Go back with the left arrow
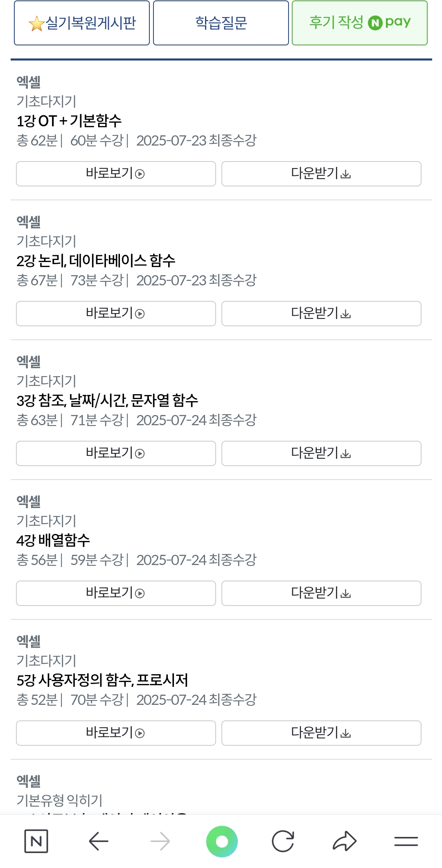The height and width of the screenshot is (868, 442). (x=99, y=841)
